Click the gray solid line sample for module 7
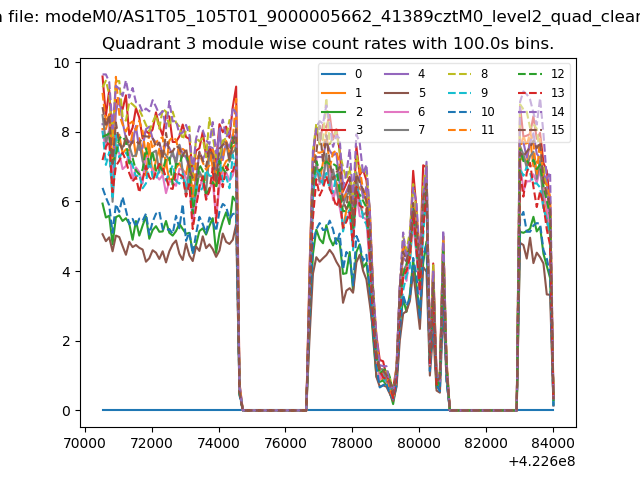 click(396, 130)
